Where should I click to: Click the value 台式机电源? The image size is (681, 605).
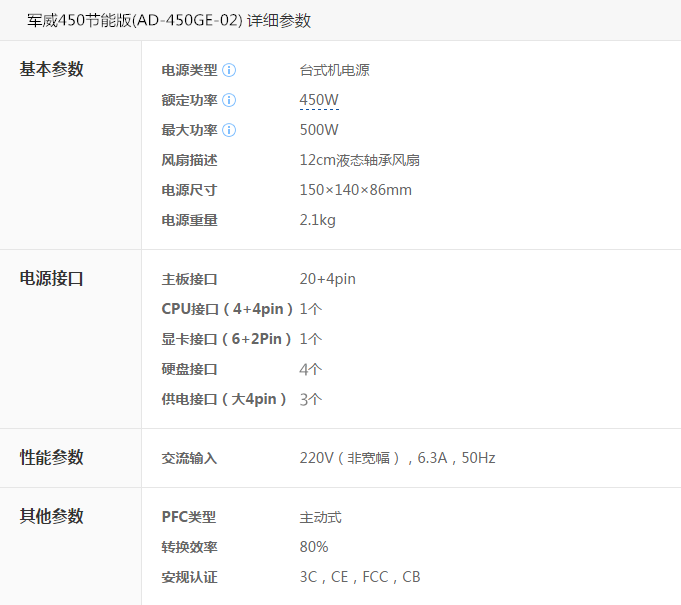pyautogui.click(x=334, y=70)
